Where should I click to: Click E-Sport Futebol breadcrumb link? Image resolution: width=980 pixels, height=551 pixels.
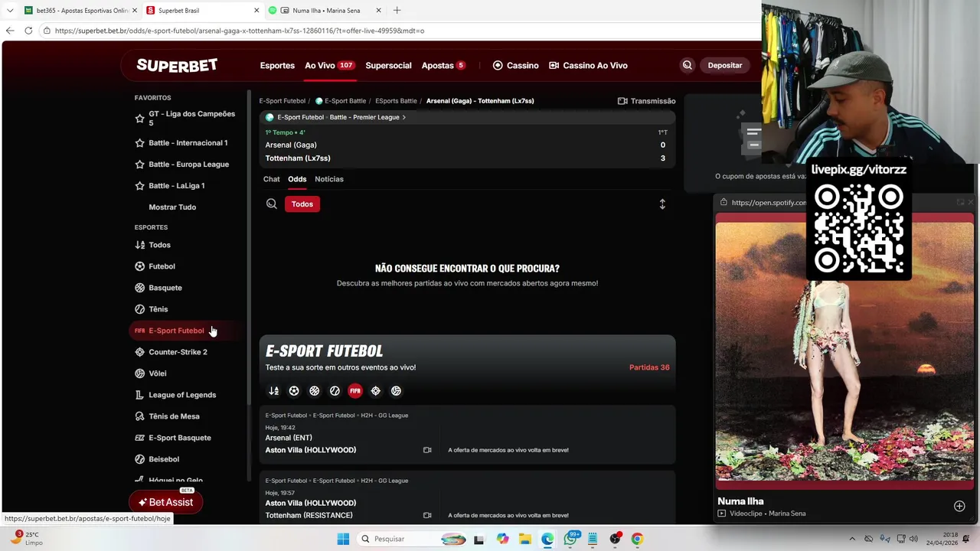pyautogui.click(x=282, y=101)
